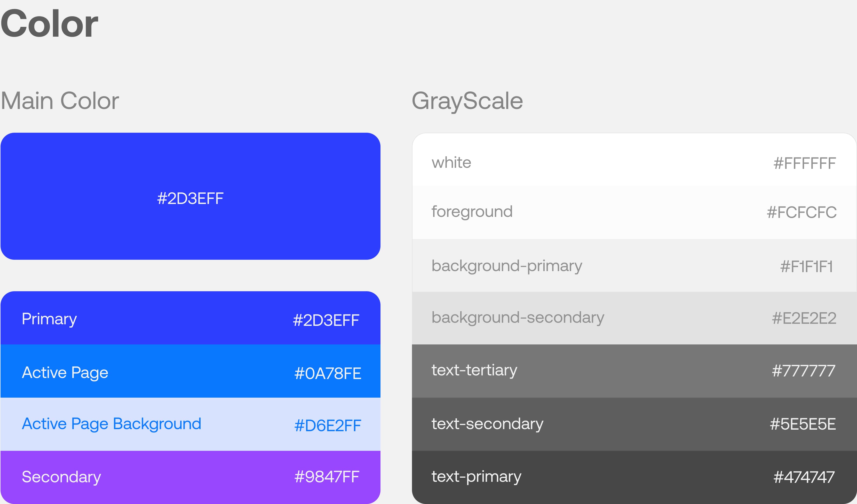Click the #474747 hex code label
The height and width of the screenshot is (504, 857).
point(804,477)
